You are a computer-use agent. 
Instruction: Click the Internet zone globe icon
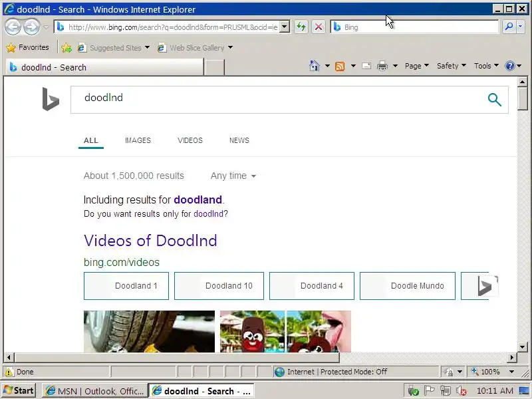pyautogui.click(x=279, y=372)
